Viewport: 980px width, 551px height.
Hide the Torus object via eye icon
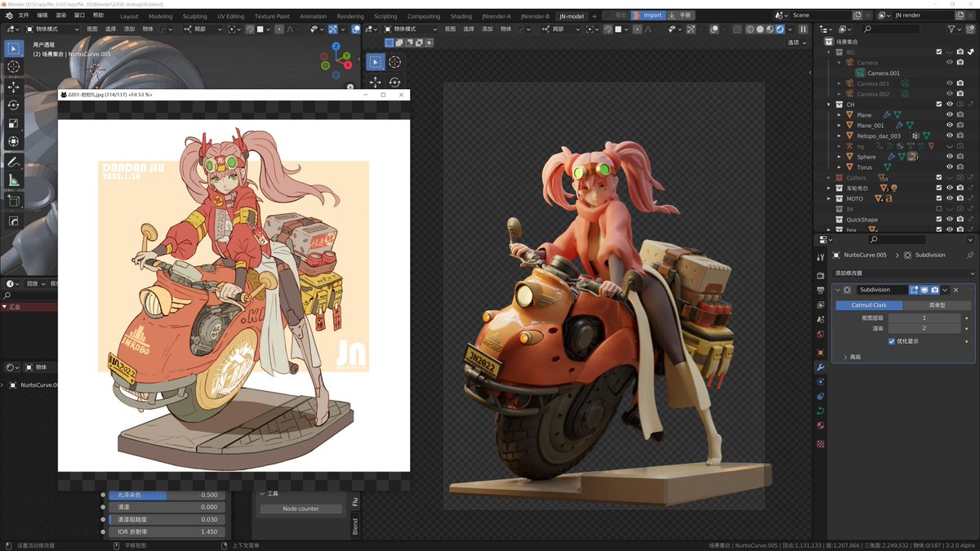[950, 167]
